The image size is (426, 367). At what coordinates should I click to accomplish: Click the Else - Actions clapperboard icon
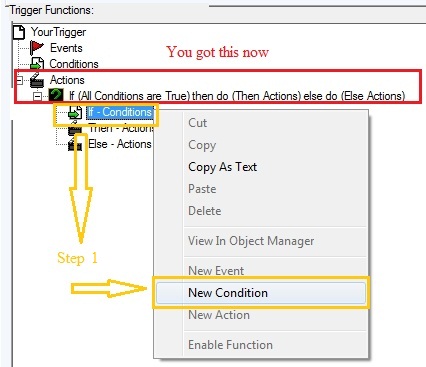coord(75,144)
